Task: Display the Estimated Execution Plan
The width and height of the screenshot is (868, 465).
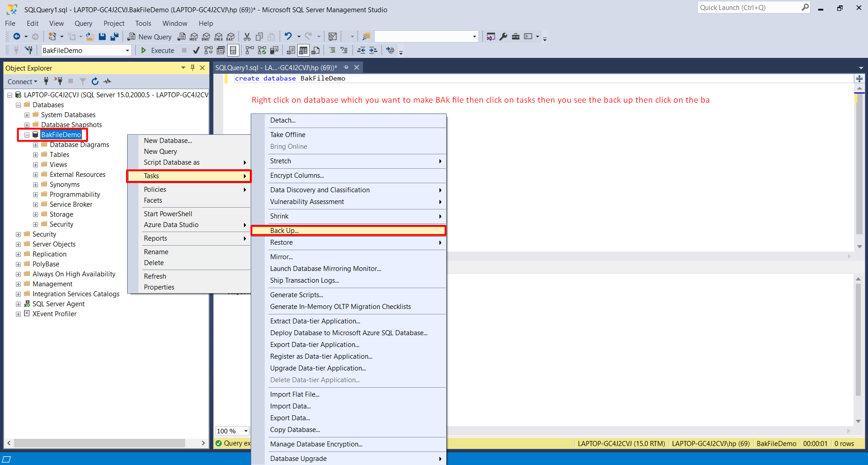Action: 209,50
